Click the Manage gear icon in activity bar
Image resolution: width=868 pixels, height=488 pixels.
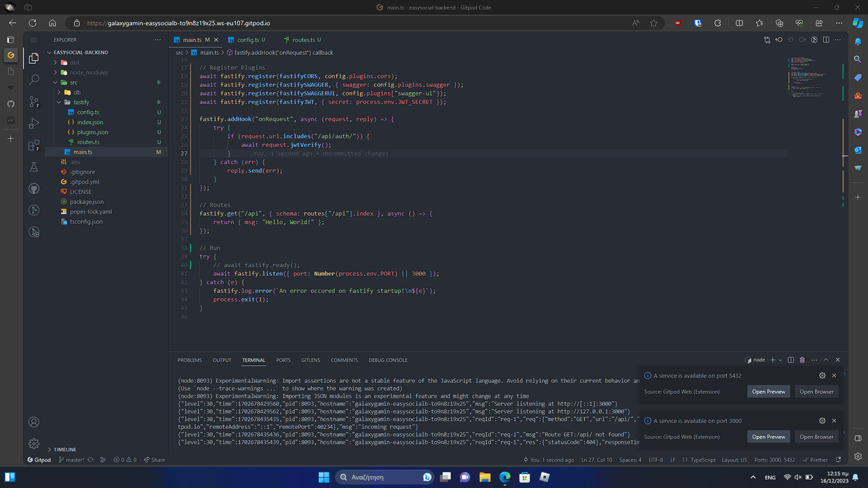point(34,444)
